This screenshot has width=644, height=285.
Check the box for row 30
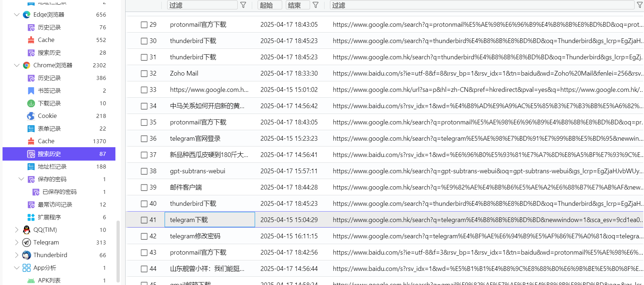click(144, 41)
